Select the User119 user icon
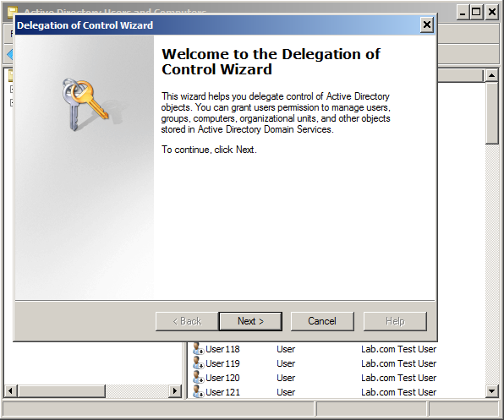This screenshot has width=504, height=420. click(x=198, y=363)
